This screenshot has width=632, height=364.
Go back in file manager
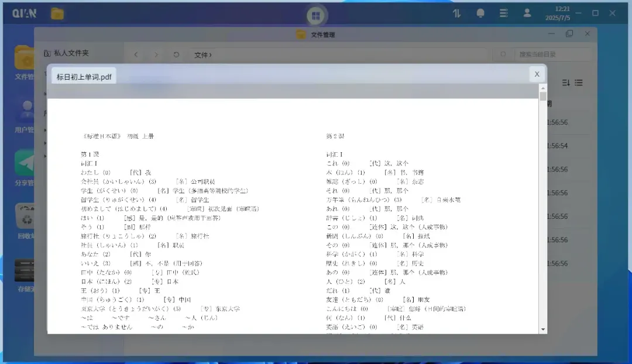click(x=136, y=54)
